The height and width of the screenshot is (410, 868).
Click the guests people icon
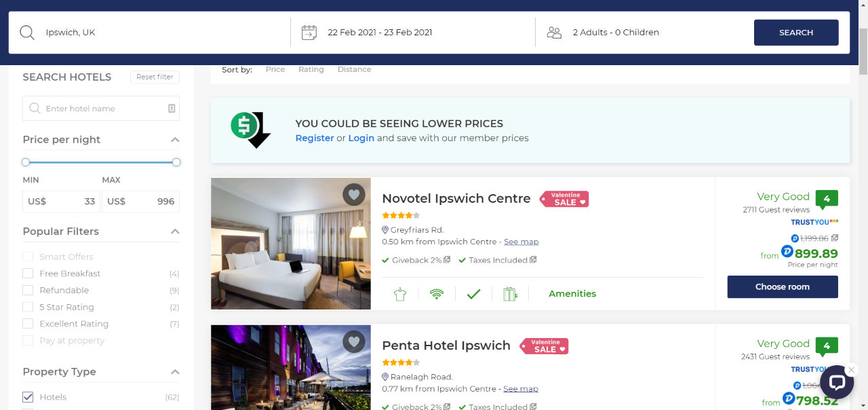(554, 33)
